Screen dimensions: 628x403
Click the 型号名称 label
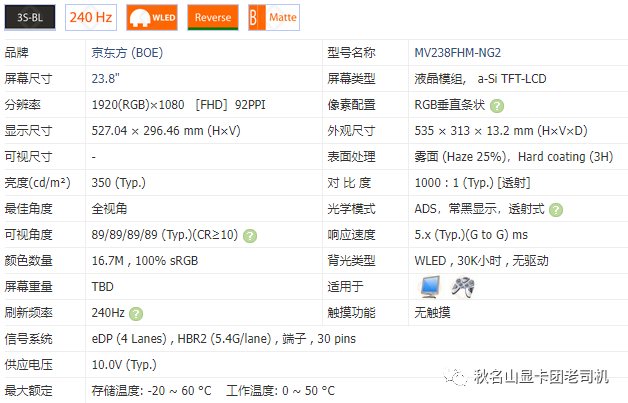pyautogui.click(x=351, y=53)
